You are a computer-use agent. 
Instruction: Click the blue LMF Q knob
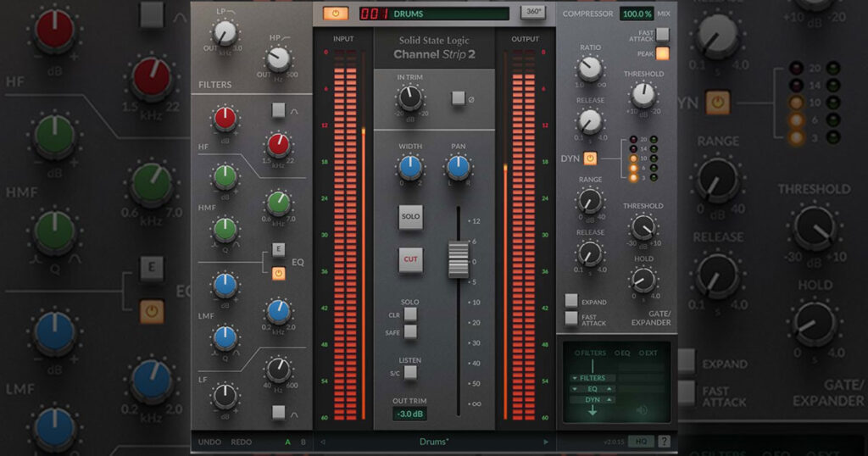[x=225, y=337]
